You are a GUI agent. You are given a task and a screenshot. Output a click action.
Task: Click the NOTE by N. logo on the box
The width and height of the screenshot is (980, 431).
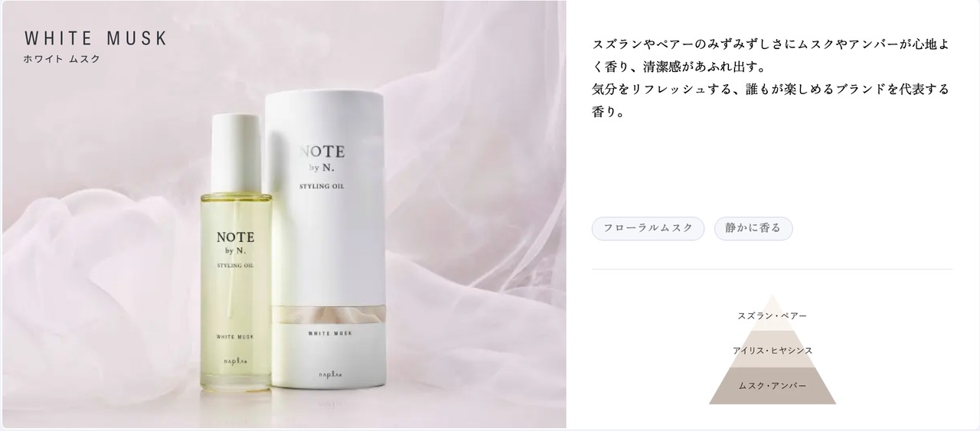coord(324,158)
